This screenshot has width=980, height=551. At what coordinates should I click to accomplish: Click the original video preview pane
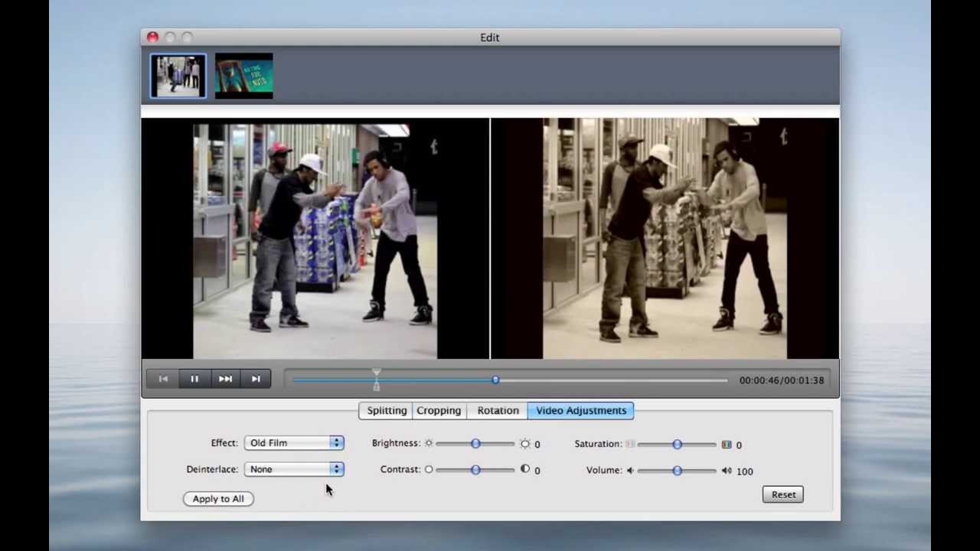tap(315, 239)
